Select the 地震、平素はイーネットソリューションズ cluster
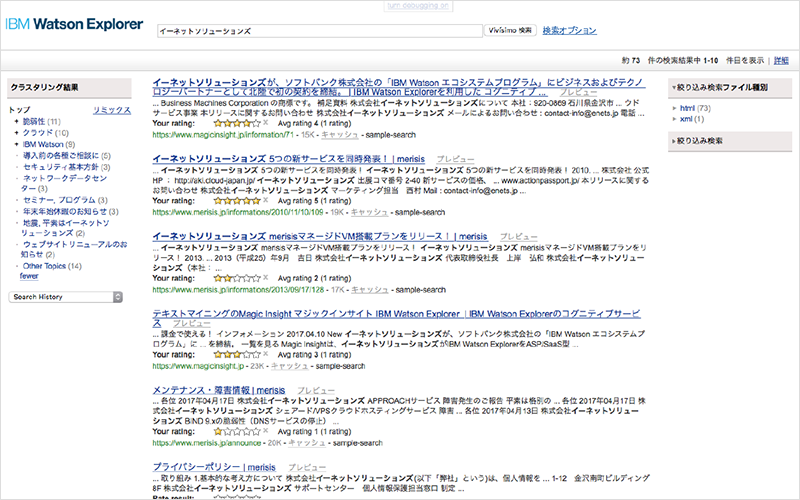 click(x=65, y=228)
